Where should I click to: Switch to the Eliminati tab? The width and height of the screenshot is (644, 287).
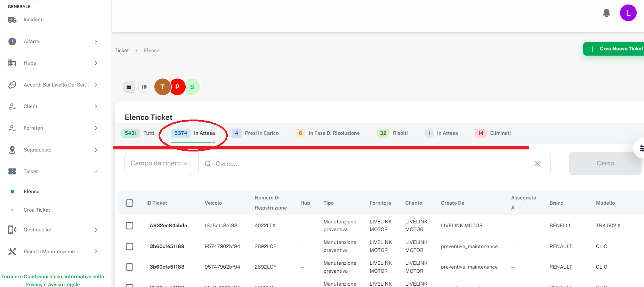tap(493, 133)
